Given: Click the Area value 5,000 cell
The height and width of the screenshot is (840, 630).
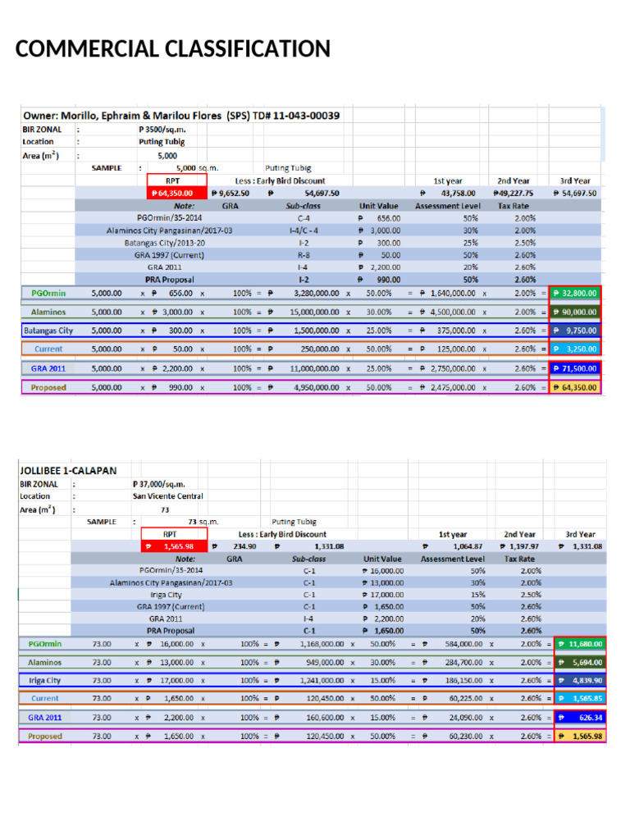Looking at the screenshot, I should pos(167,156).
